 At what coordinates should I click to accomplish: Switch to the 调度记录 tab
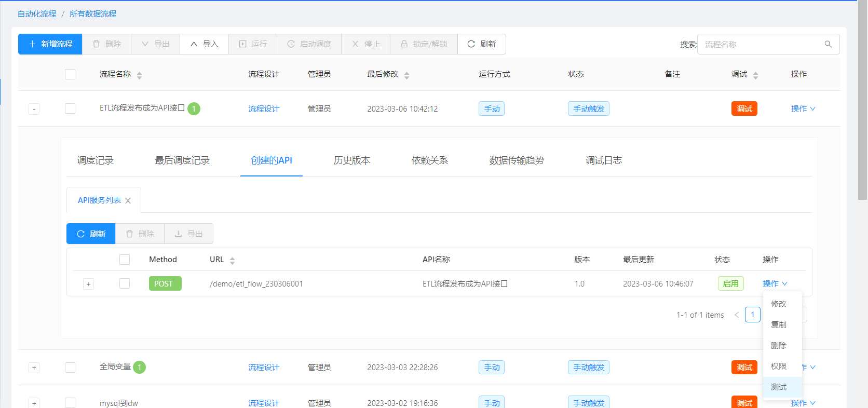tap(95, 160)
